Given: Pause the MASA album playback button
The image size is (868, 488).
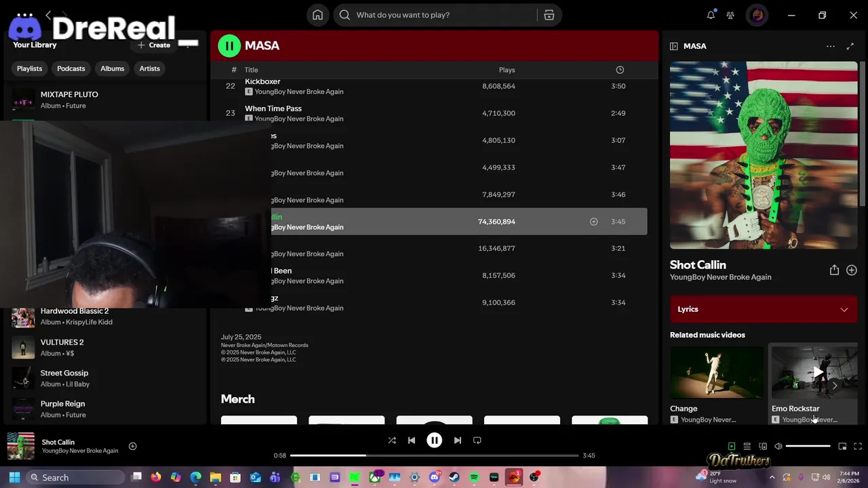Looking at the screenshot, I should click(229, 45).
